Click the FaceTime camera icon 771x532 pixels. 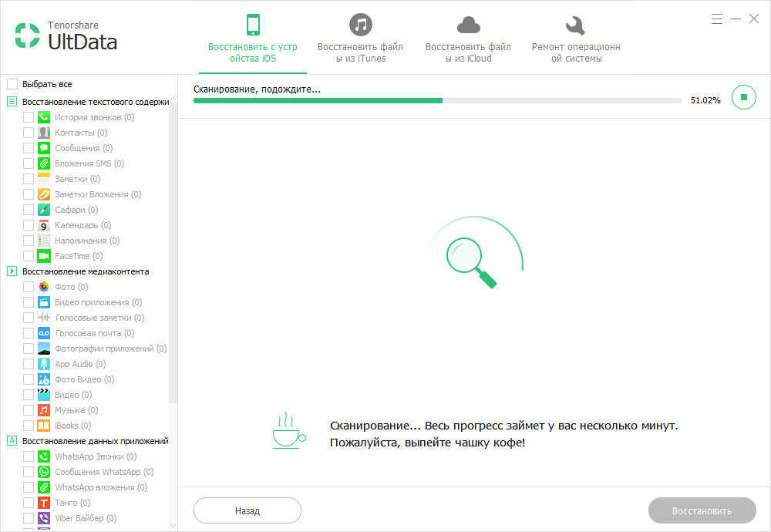click(44, 256)
